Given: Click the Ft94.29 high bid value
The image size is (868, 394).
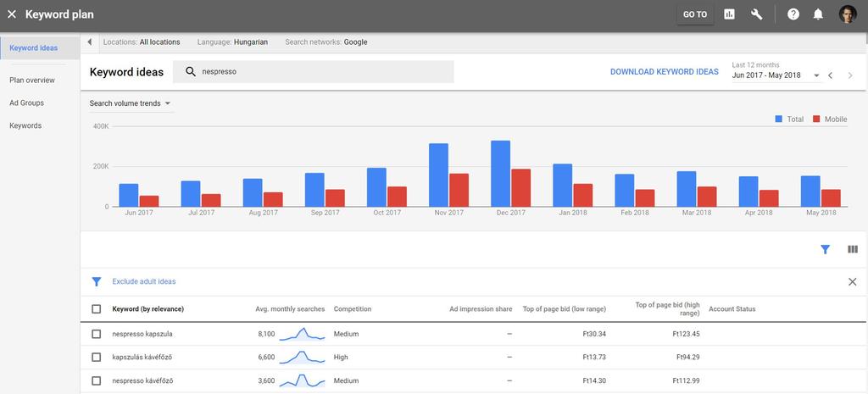Looking at the screenshot, I should pyautogui.click(x=687, y=358).
